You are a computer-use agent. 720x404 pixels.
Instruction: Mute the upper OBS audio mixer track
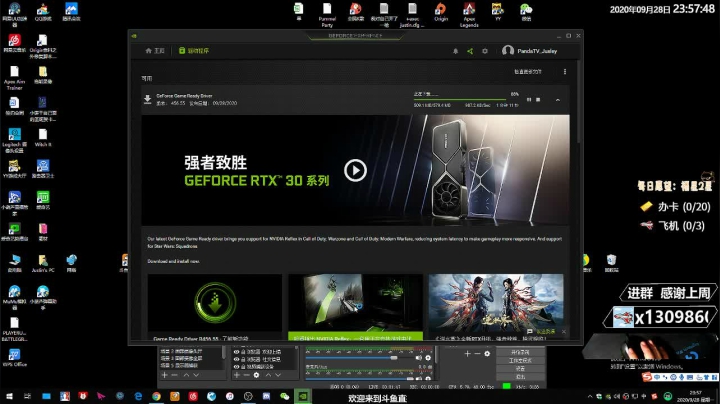tap(419, 358)
